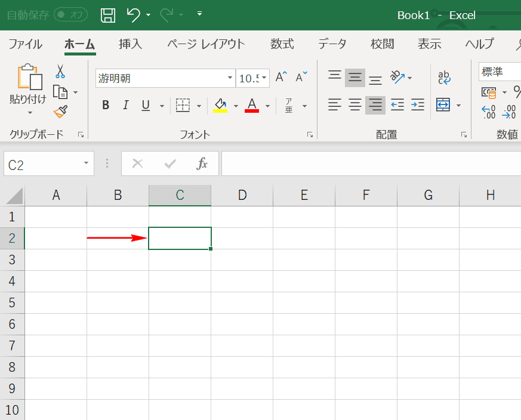This screenshot has width=521, height=420.
Task: Expand the font color picker arrow
Action: 267,106
